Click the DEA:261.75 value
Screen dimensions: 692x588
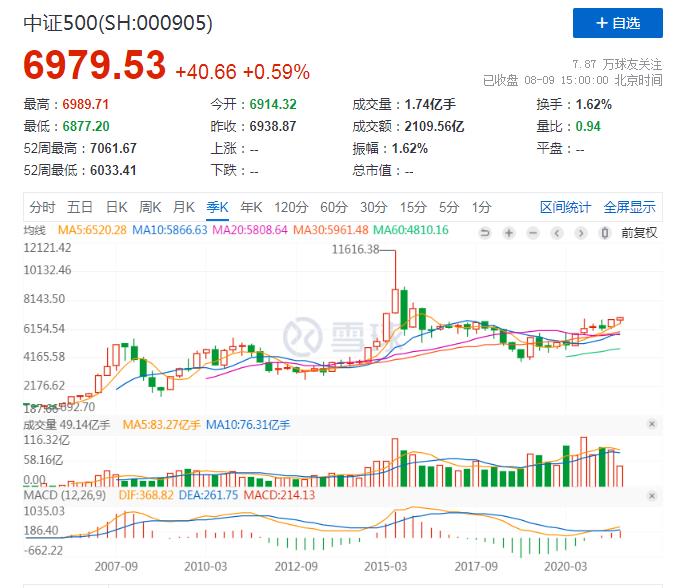tap(208, 495)
